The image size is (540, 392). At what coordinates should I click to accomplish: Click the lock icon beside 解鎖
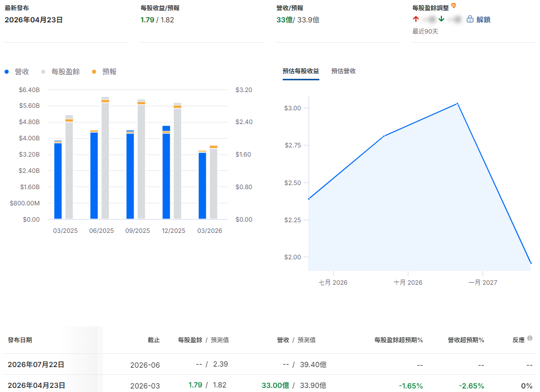470,19
